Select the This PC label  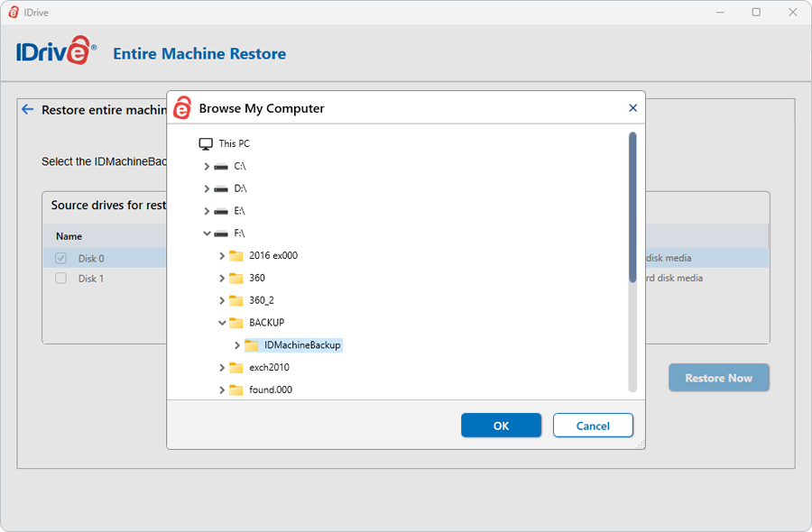234,143
